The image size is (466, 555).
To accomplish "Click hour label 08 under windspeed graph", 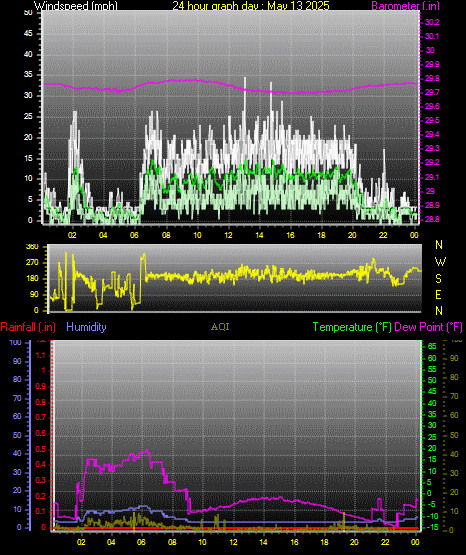I will point(166,235).
